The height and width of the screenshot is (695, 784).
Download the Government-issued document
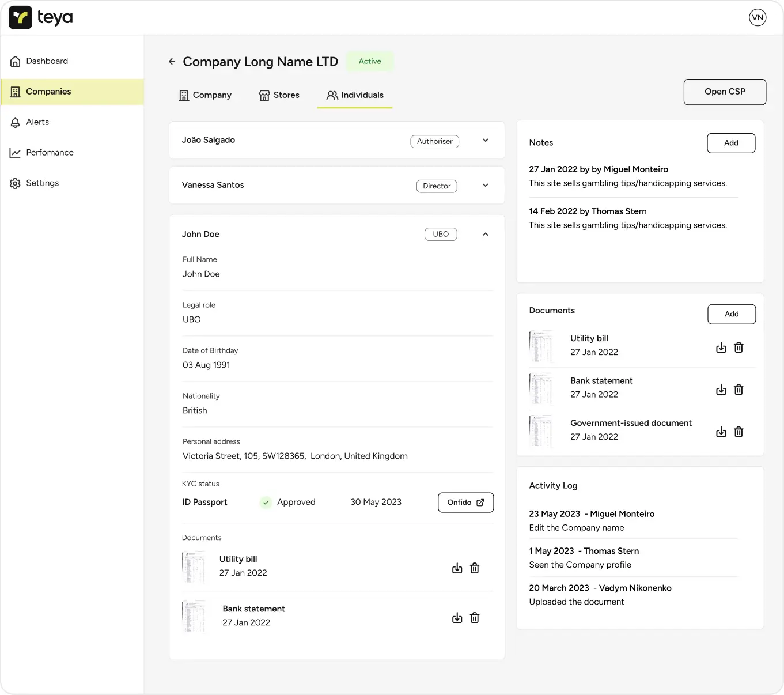pyautogui.click(x=721, y=432)
